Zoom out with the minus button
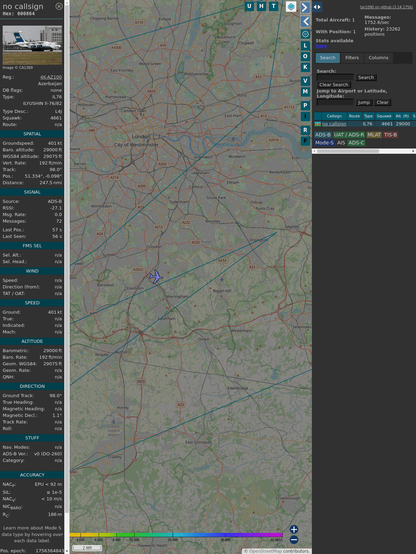 (x=294, y=540)
